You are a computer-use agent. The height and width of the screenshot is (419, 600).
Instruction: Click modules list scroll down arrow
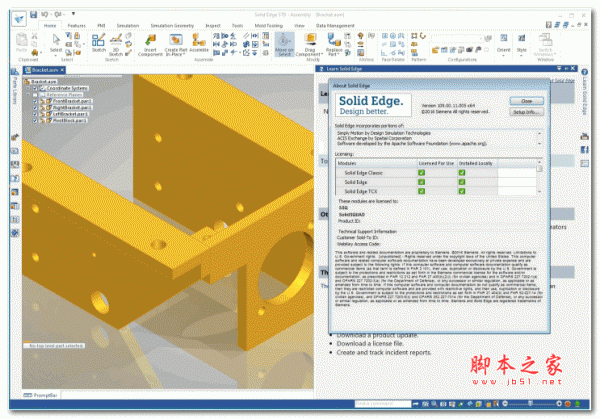[540, 192]
